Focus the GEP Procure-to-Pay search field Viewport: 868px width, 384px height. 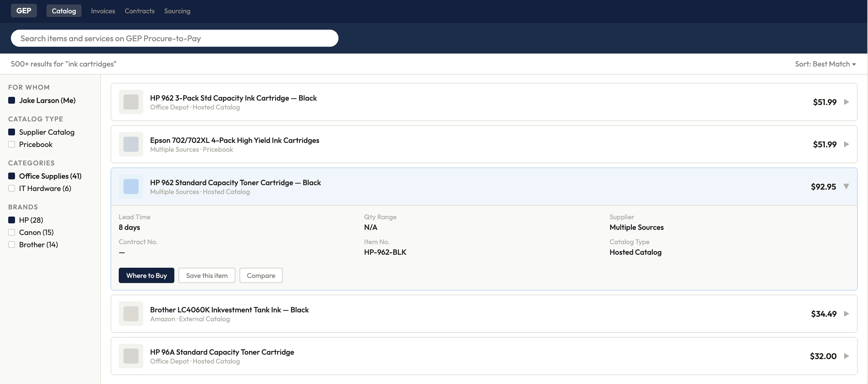(174, 38)
